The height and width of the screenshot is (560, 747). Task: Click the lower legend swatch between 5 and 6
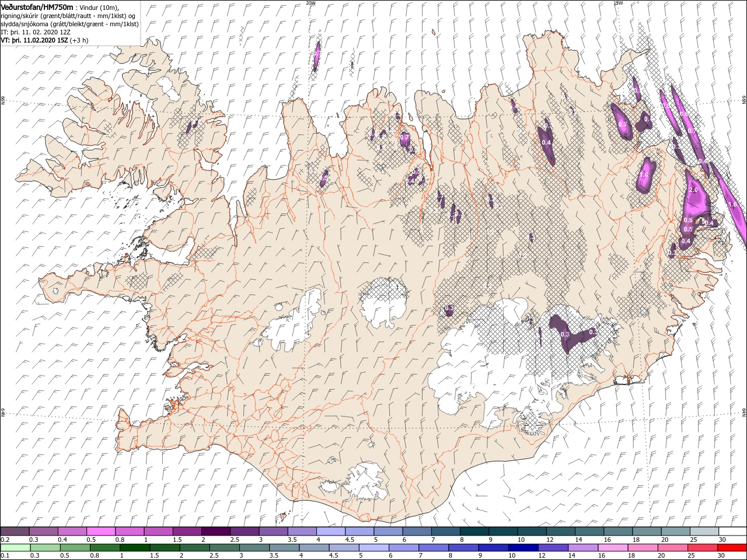(373, 548)
